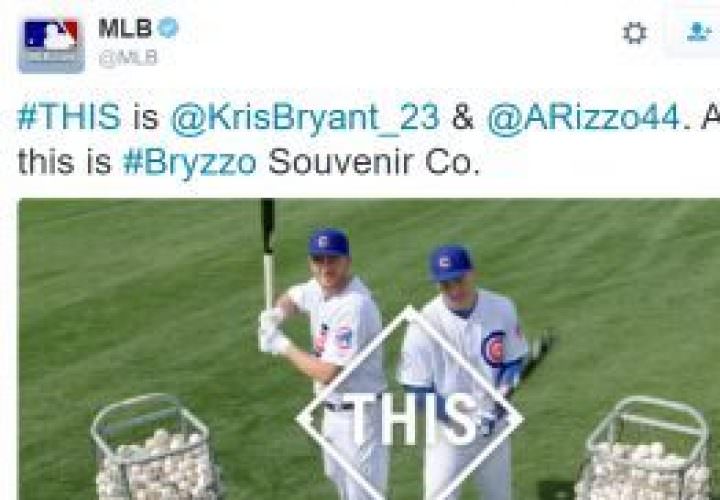Follow MLB using the person-plus button
The width and height of the screenshot is (720, 500).
697,33
